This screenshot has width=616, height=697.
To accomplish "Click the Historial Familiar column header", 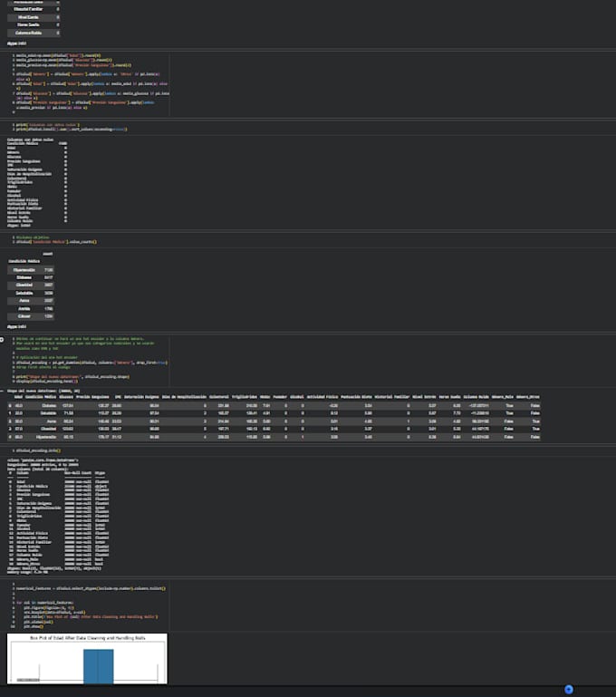I will point(391,397).
